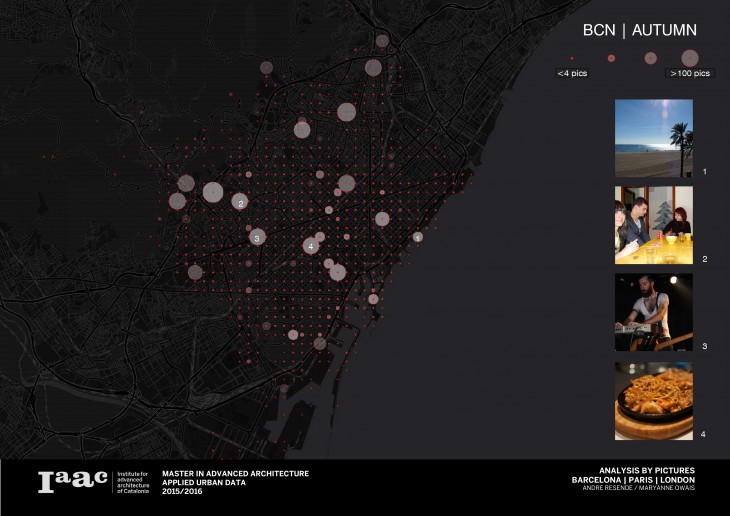This screenshot has width=730, height=516.
Task: Click the IAAC logo
Action: [72, 482]
